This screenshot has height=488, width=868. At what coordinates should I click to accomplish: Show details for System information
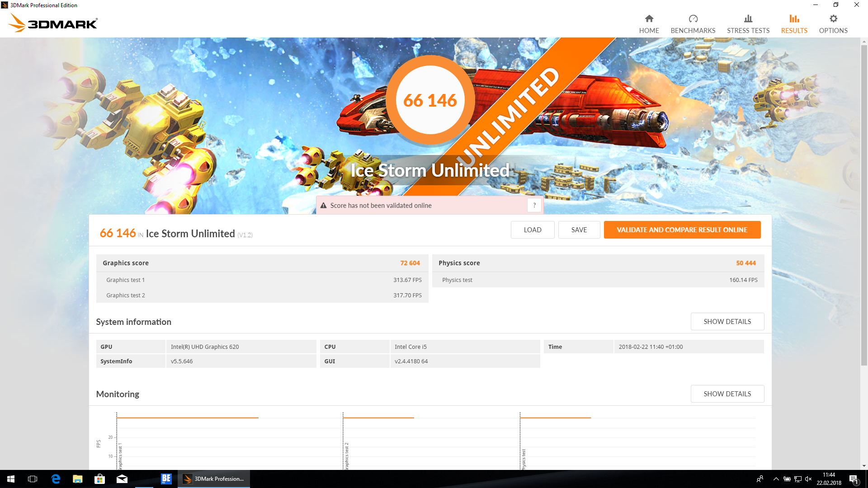(x=727, y=321)
